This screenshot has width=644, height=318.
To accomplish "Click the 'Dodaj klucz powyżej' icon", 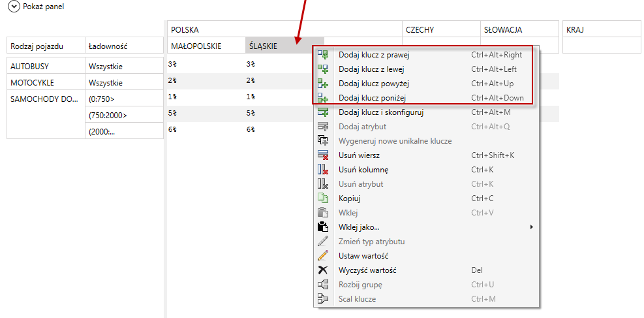I will pos(323,84).
